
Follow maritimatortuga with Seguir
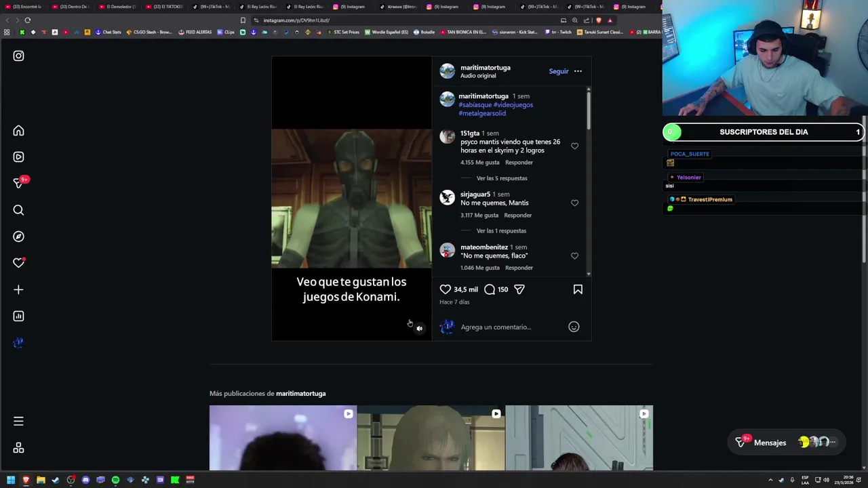pyautogui.click(x=559, y=71)
